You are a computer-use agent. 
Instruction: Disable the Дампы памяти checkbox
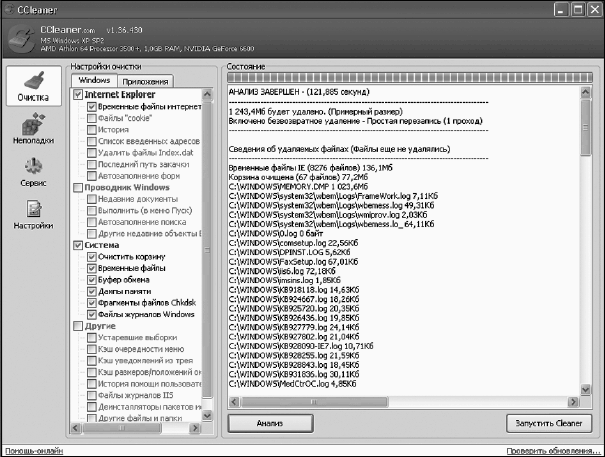point(91,291)
